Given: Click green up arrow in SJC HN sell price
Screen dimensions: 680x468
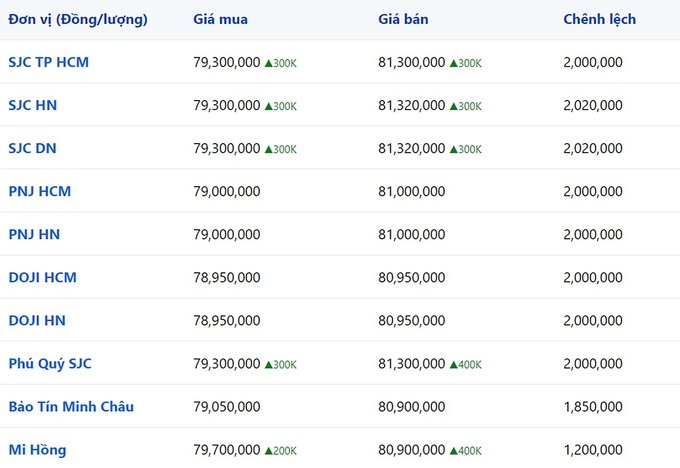Looking at the screenshot, I should point(454,106).
